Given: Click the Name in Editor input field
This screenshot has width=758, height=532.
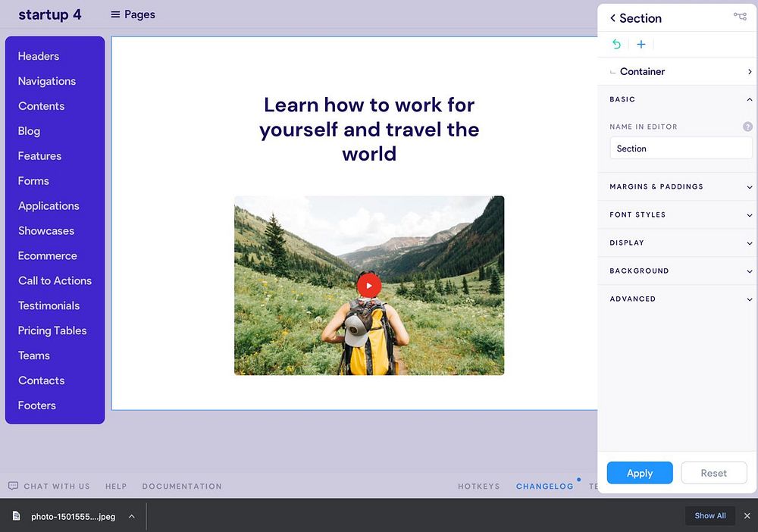Looking at the screenshot, I should [681, 149].
